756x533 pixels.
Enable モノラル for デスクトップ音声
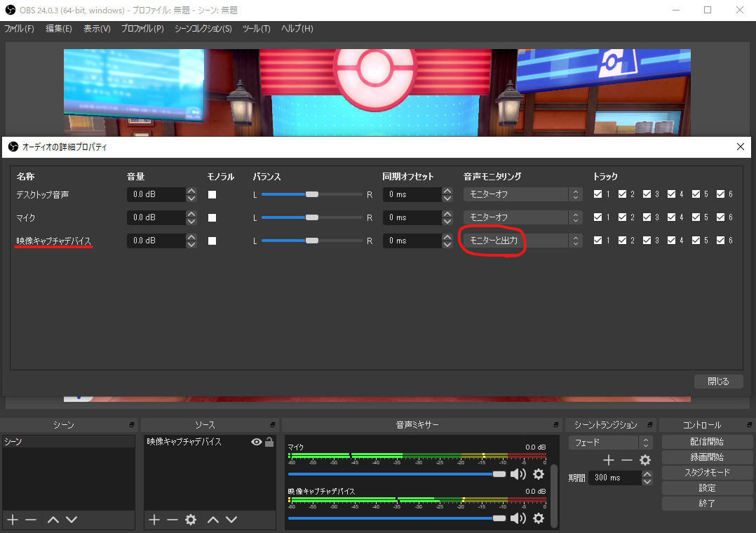(212, 194)
